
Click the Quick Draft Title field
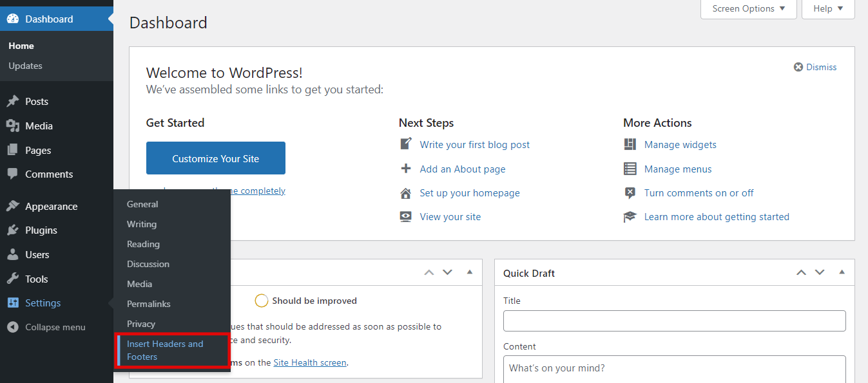[x=674, y=321]
